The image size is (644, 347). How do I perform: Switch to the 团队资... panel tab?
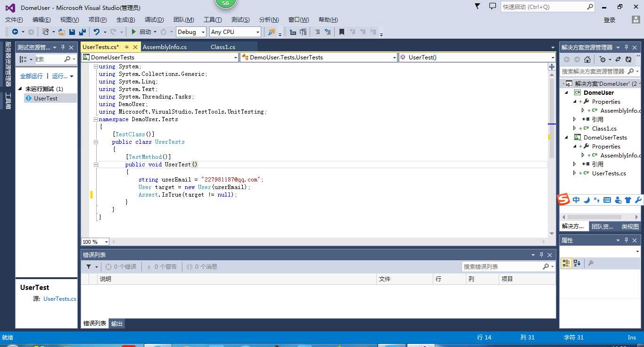[x=603, y=227]
